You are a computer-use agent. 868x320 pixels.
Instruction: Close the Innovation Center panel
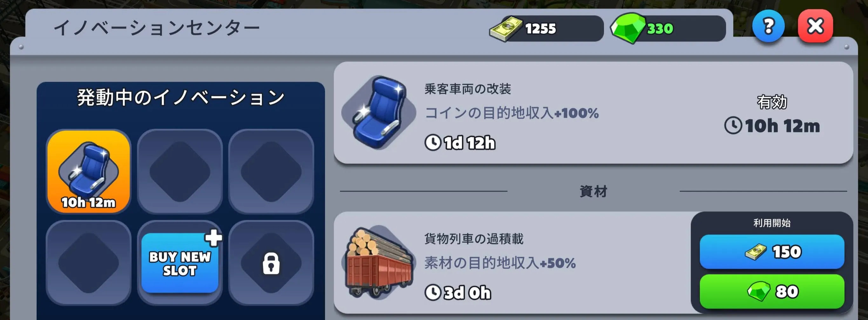click(x=816, y=27)
